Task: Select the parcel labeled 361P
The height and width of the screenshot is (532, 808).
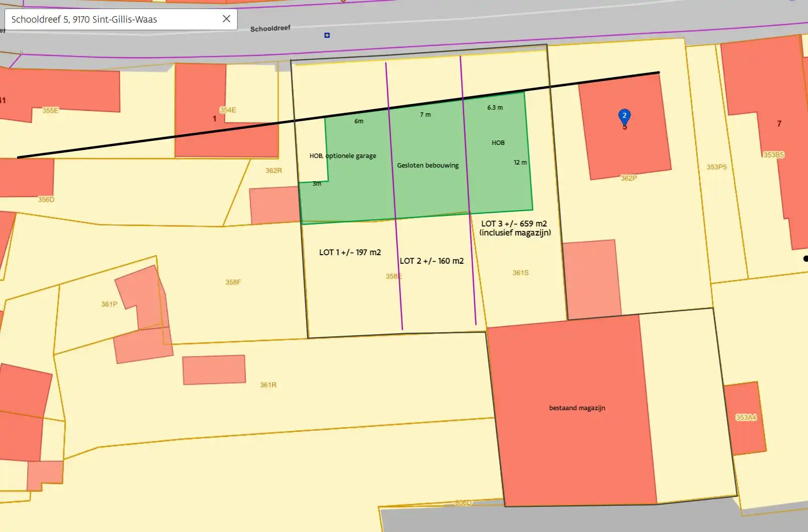Action: click(x=109, y=304)
